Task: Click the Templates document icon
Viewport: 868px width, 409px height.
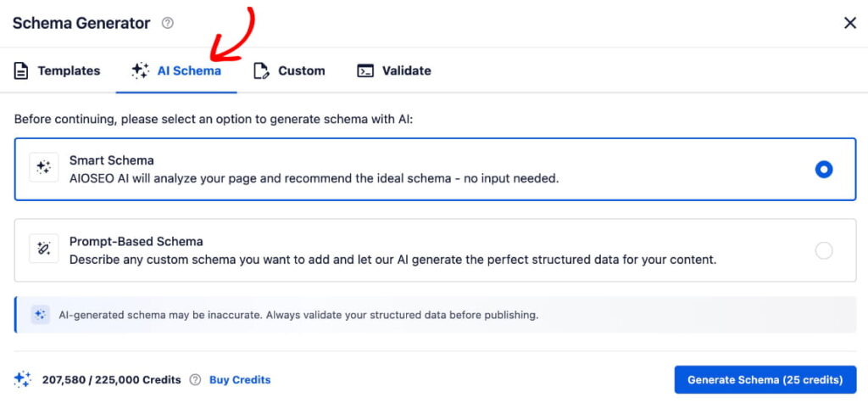Action: tap(22, 71)
